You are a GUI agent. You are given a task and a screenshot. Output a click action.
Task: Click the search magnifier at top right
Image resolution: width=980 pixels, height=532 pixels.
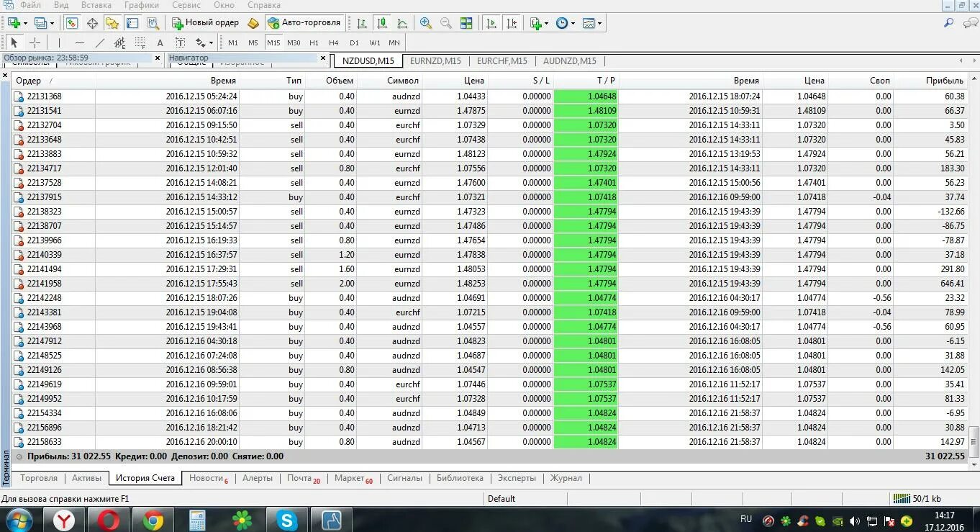[949, 23]
